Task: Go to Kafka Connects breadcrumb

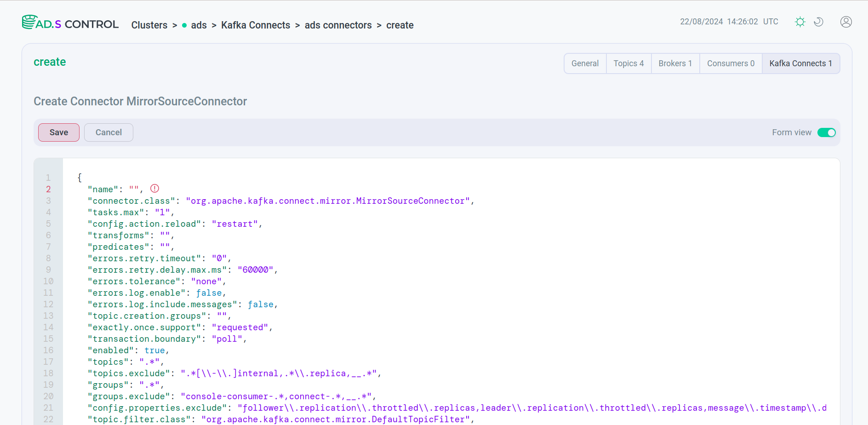Action: [256, 25]
